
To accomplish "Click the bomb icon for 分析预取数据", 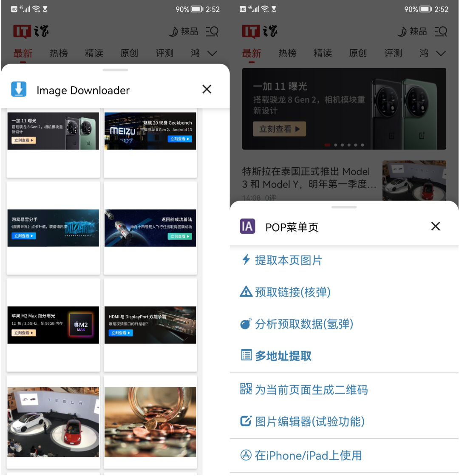I will tap(246, 323).
